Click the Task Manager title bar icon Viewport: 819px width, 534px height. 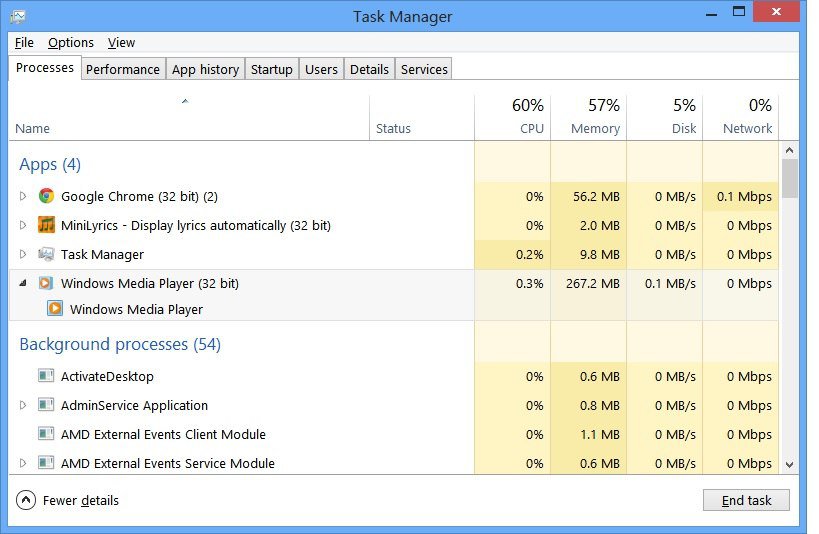point(18,17)
